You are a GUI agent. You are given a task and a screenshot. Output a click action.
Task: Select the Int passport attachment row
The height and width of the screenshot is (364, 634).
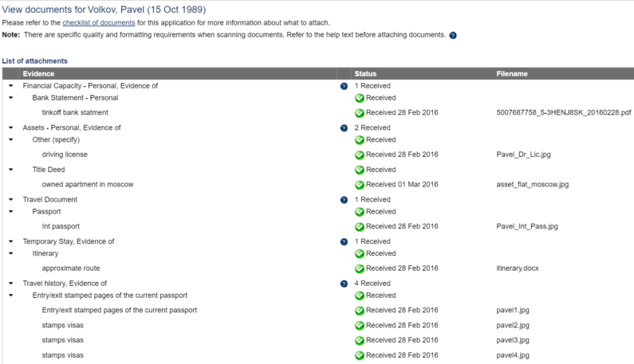pos(318,227)
